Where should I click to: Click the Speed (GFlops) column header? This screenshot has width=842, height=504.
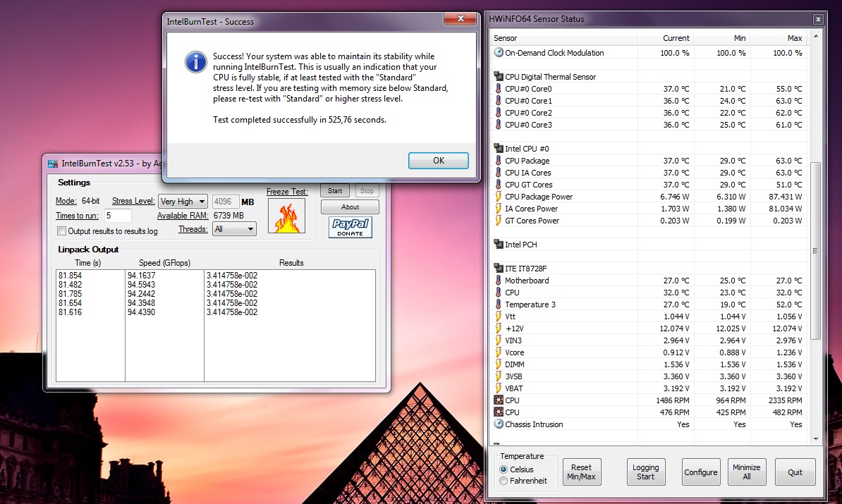[164, 263]
